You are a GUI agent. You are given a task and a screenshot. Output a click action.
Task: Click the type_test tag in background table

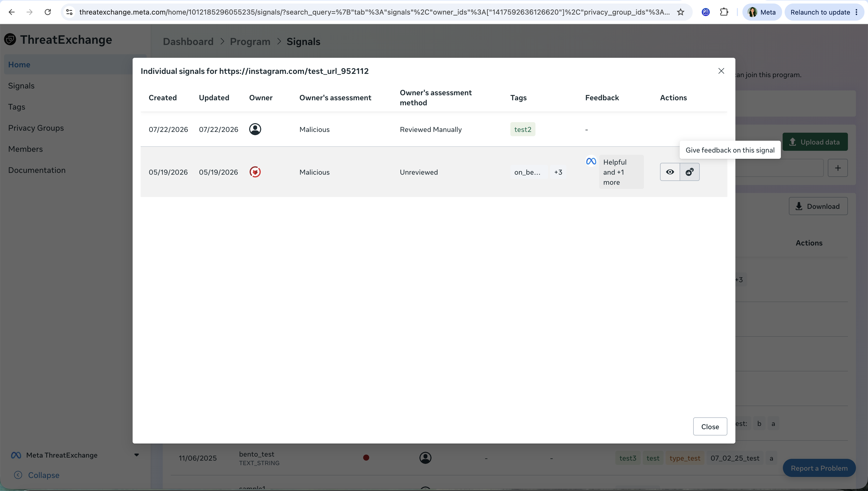(685, 458)
